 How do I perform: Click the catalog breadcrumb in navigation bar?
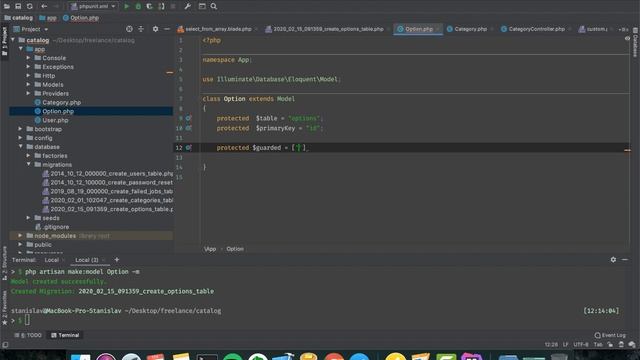(x=19, y=18)
